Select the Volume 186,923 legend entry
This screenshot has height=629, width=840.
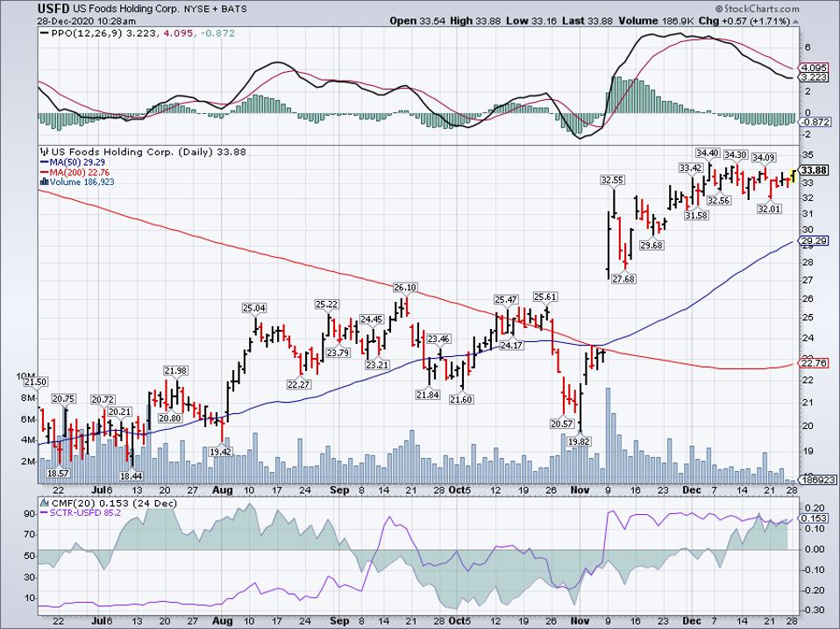[x=78, y=182]
